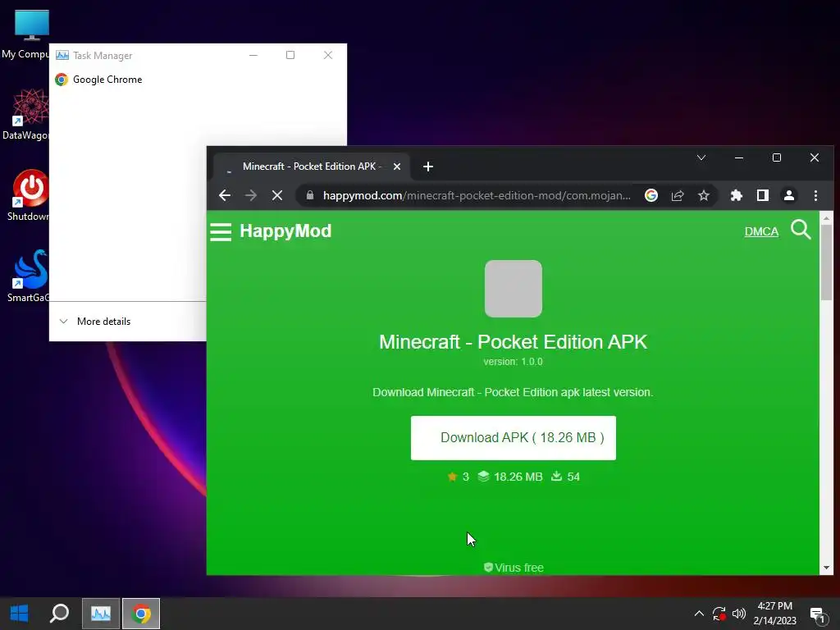Click Chrome taskbar button

click(141, 614)
